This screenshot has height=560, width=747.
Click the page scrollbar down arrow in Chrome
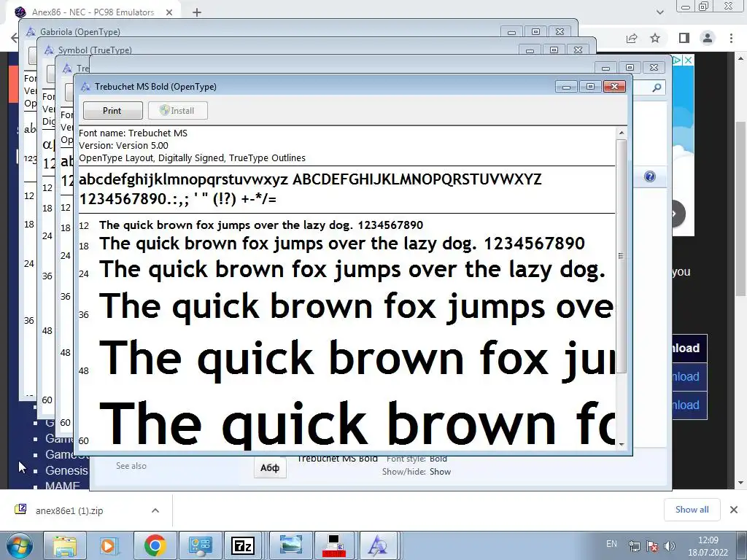pos(741,483)
